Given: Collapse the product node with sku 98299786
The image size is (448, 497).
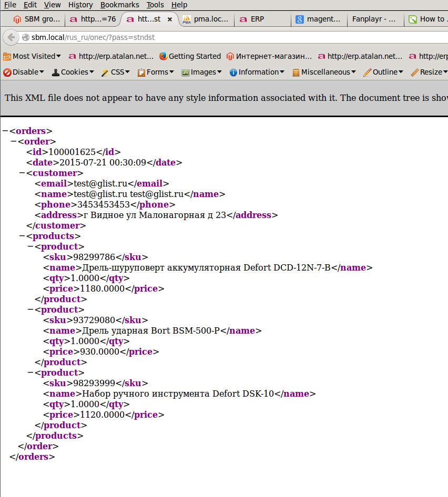Looking at the screenshot, I should 30,246.
